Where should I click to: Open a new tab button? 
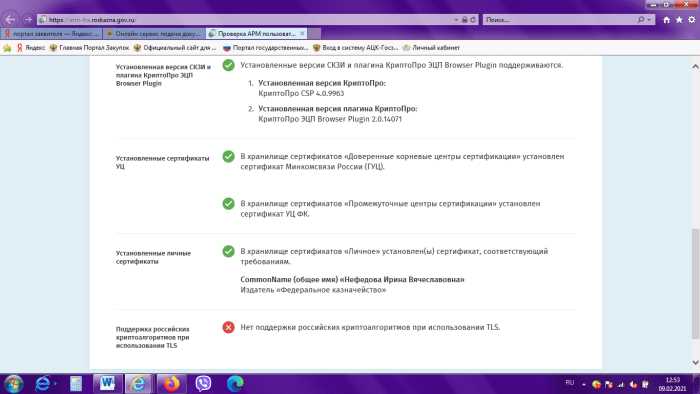(314, 33)
